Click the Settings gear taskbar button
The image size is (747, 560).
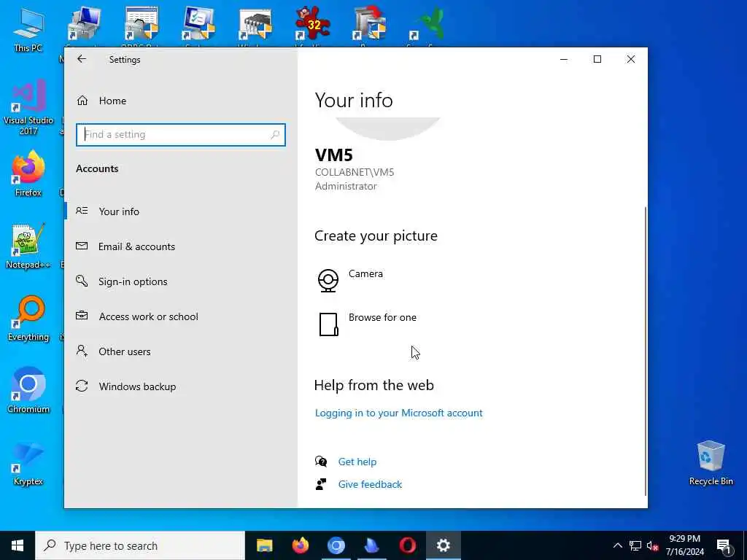(x=443, y=545)
